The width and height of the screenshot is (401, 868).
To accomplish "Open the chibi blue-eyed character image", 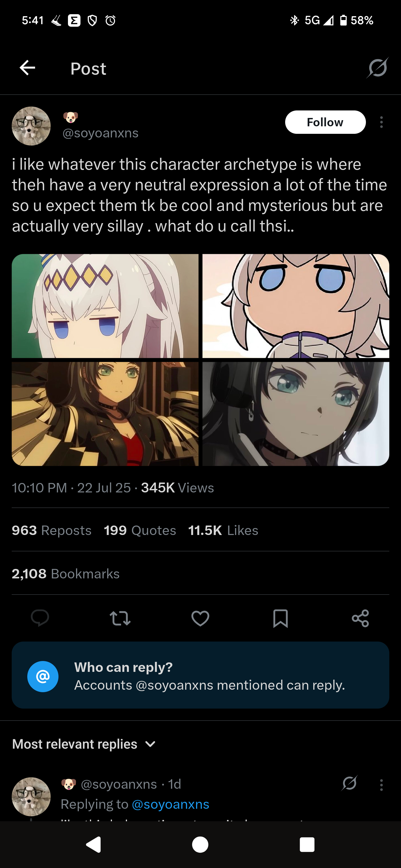I will (296, 306).
